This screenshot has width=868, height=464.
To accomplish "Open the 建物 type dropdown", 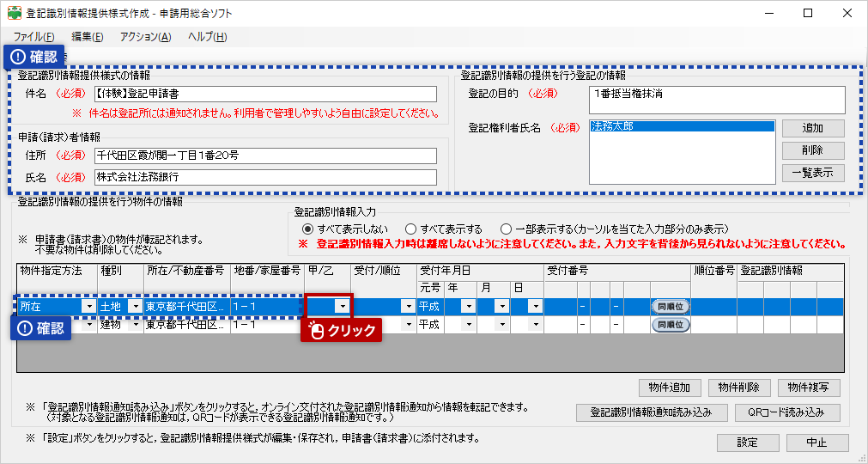I will coord(135,325).
